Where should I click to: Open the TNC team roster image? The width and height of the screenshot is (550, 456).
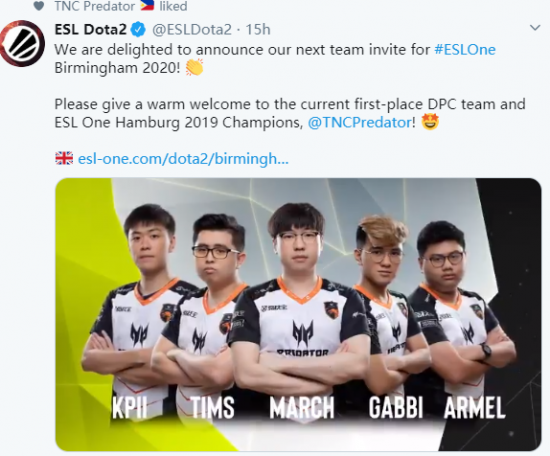click(298, 314)
